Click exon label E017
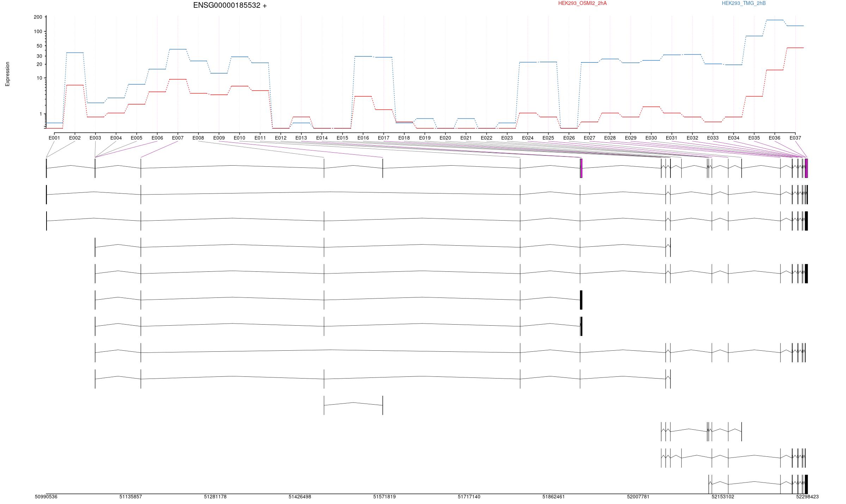 pyautogui.click(x=384, y=138)
